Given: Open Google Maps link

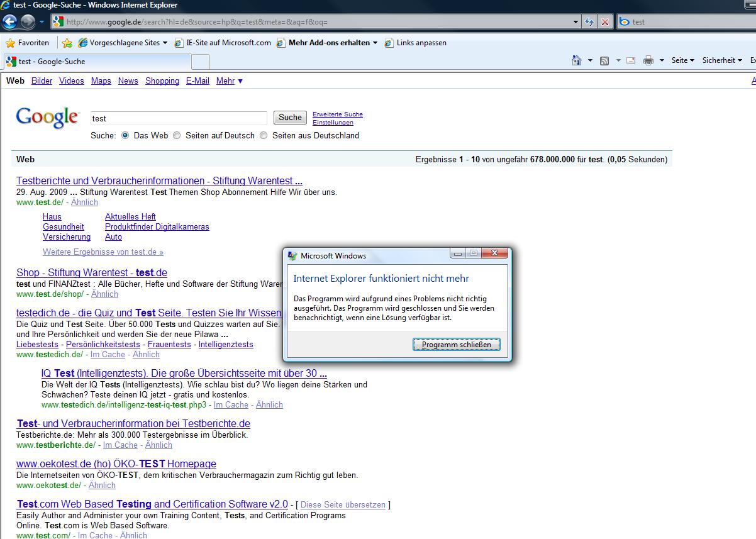Looking at the screenshot, I should pyautogui.click(x=101, y=81).
